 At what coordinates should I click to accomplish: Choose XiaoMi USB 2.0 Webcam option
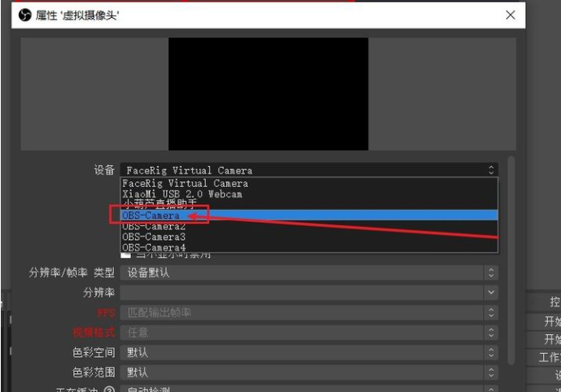[182, 194]
